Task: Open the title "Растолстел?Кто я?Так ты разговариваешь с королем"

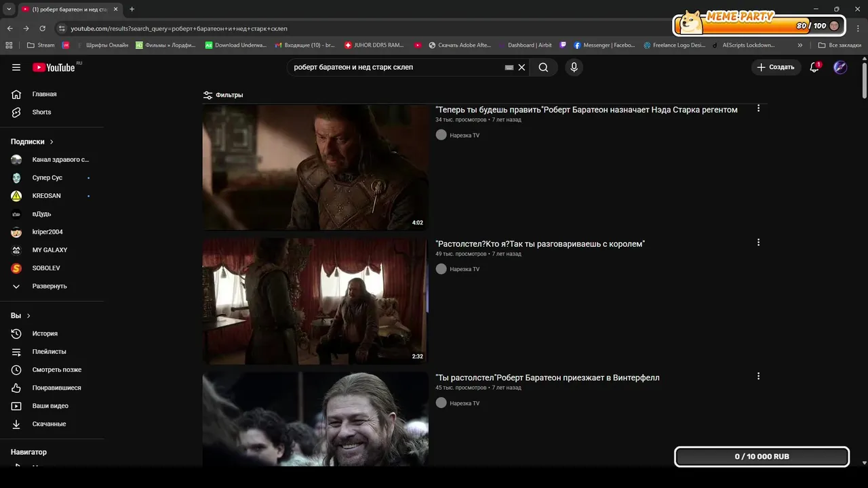Action: (540, 244)
